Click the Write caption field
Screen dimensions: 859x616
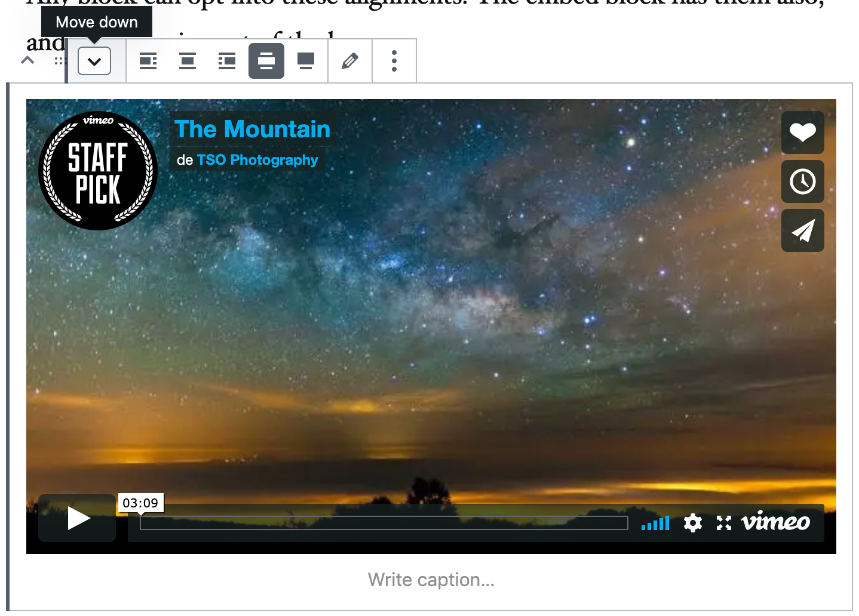431,580
